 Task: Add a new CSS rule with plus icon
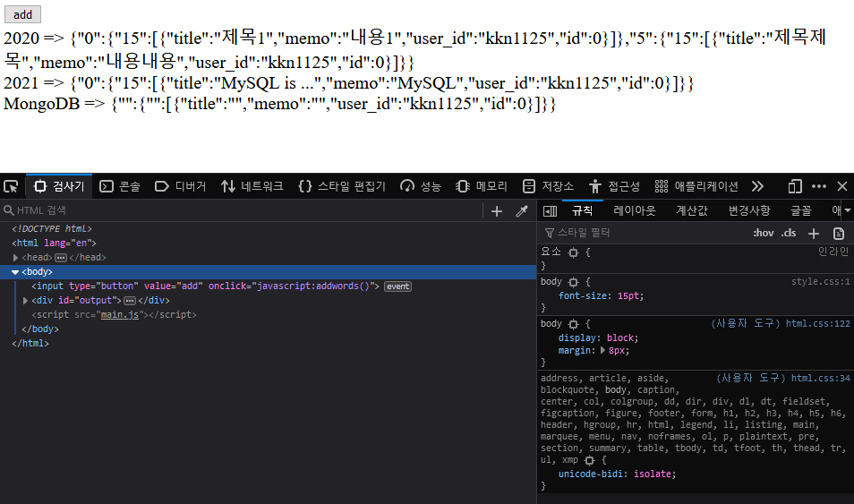click(814, 233)
